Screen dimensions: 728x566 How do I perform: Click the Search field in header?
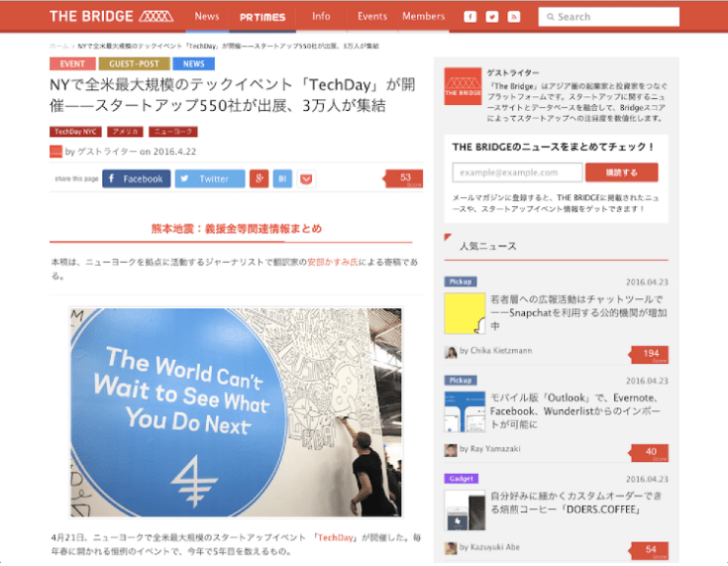(609, 17)
